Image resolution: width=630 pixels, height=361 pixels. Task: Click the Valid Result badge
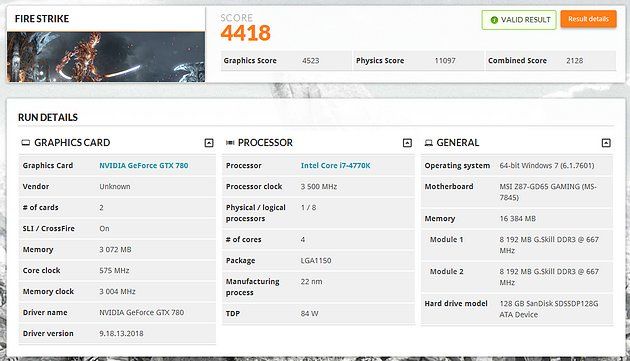pyautogui.click(x=519, y=20)
